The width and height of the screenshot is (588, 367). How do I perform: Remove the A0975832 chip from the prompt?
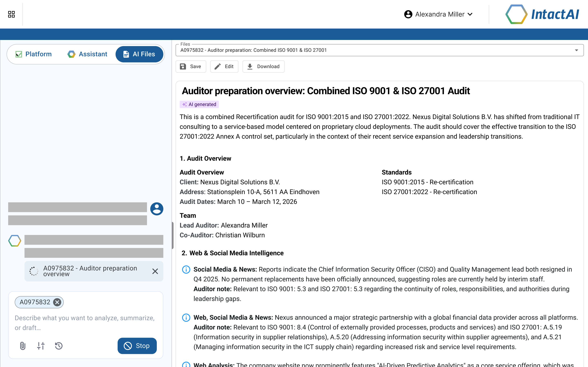pos(57,302)
